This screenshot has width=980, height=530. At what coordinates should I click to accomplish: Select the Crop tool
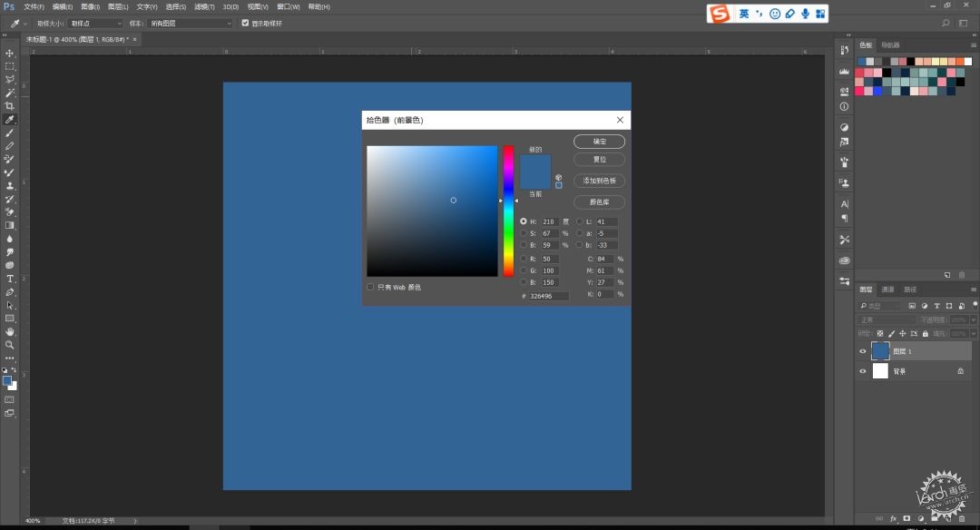pos(9,105)
